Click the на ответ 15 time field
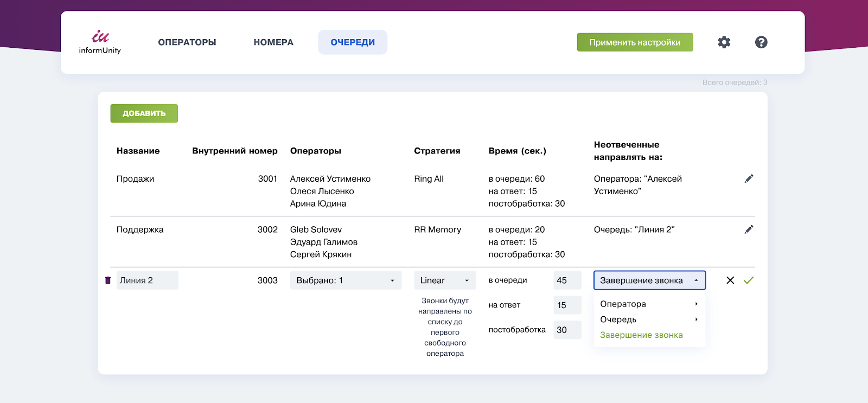The height and width of the screenshot is (403, 868). [567, 305]
